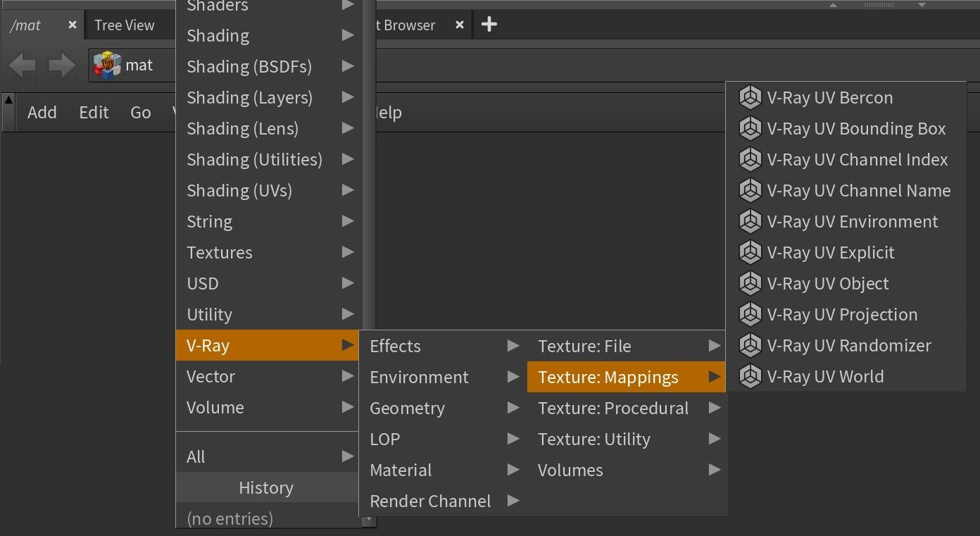Click the V-Ray UV Bounding Box icon

coord(750,128)
